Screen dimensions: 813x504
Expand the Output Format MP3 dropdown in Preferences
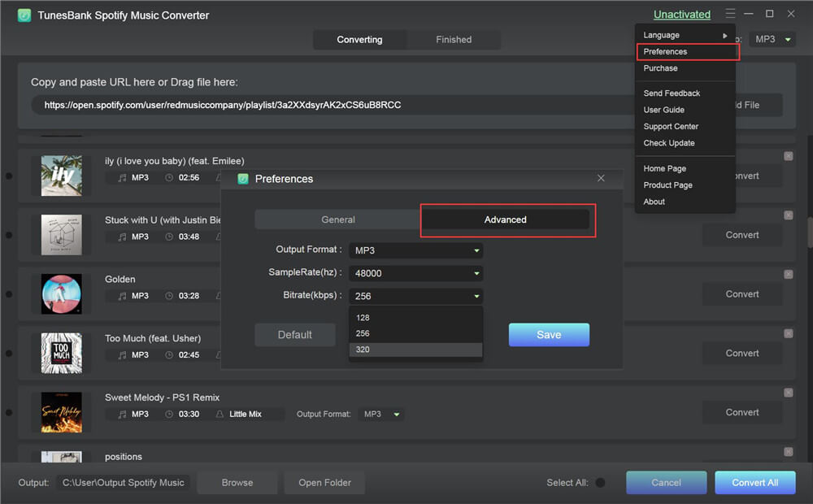click(x=415, y=250)
